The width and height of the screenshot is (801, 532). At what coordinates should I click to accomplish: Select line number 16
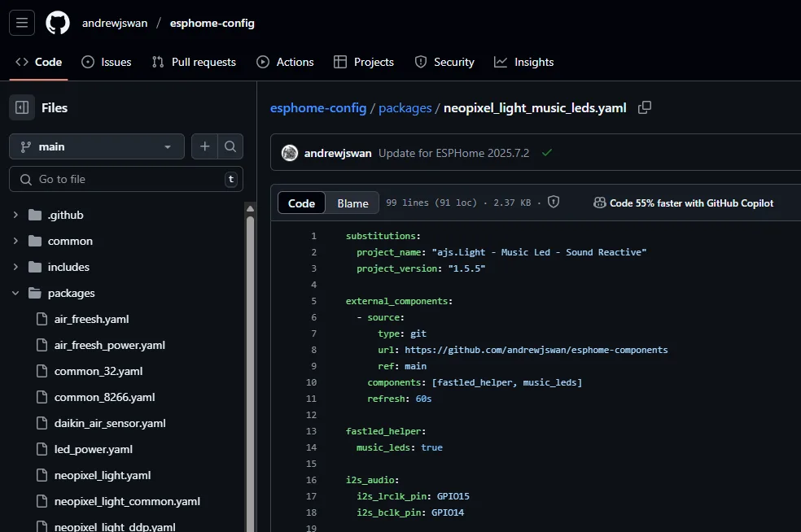coord(311,480)
